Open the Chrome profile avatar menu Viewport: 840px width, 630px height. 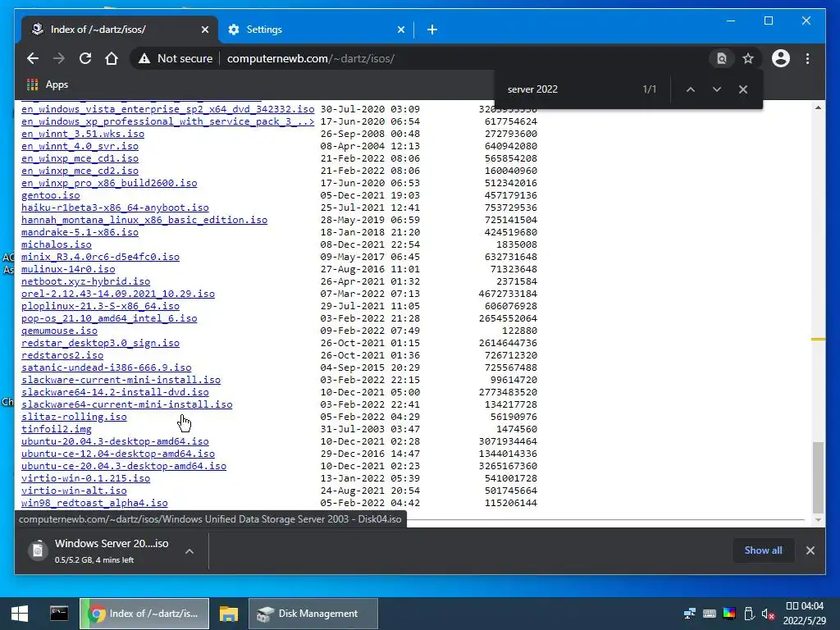coord(781,58)
